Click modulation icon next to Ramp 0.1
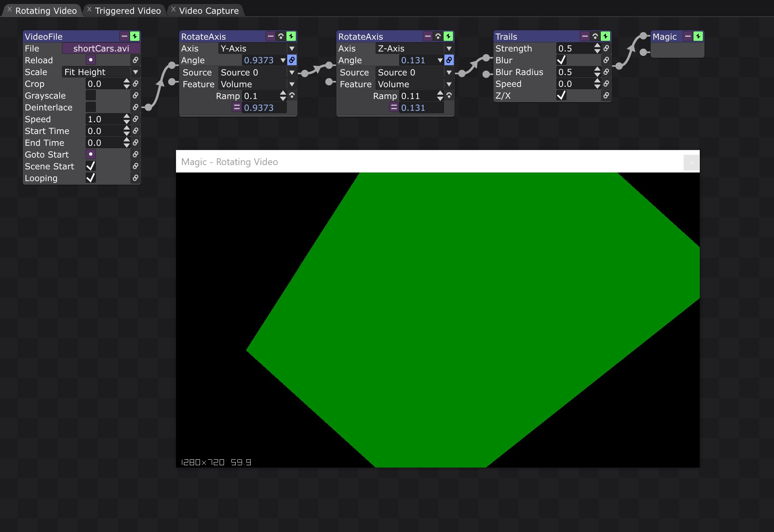 click(292, 95)
